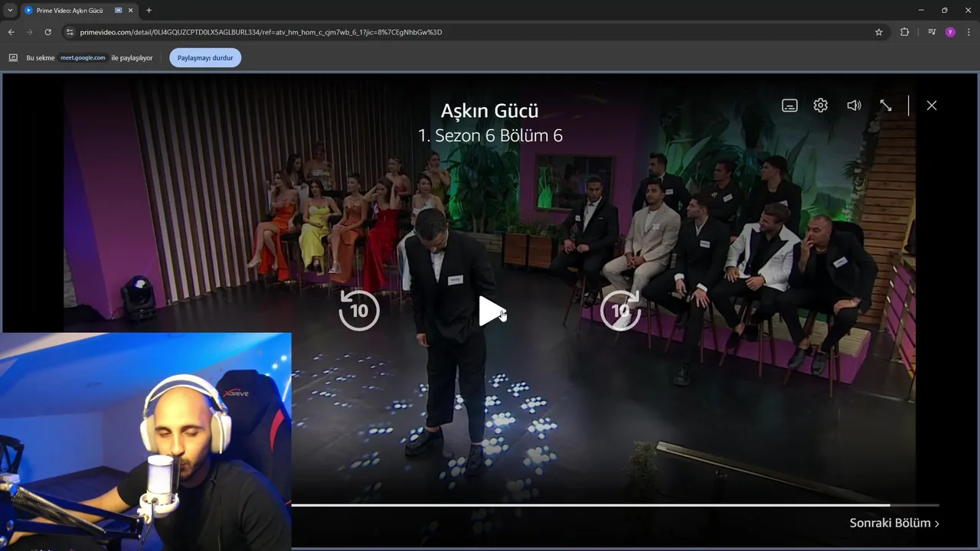
Task: Open subtitles and audio options
Action: coord(789,106)
